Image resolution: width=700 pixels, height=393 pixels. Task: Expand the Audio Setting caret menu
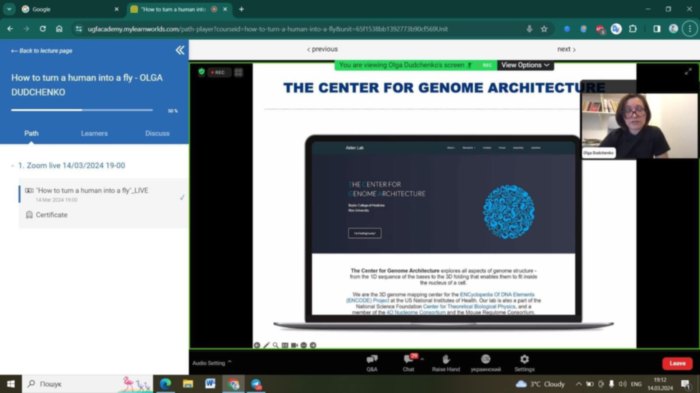pos(229,362)
